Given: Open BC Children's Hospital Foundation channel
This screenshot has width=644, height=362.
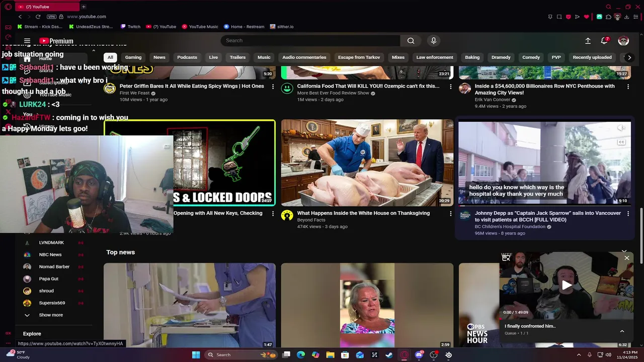Looking at the screenshot, I should click(510, 227).
